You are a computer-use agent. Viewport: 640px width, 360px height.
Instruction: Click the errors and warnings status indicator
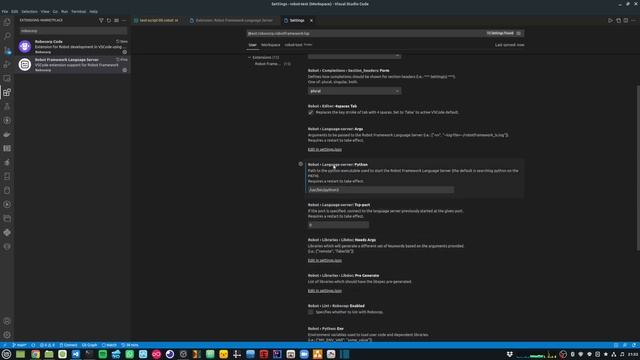(47, 345)
